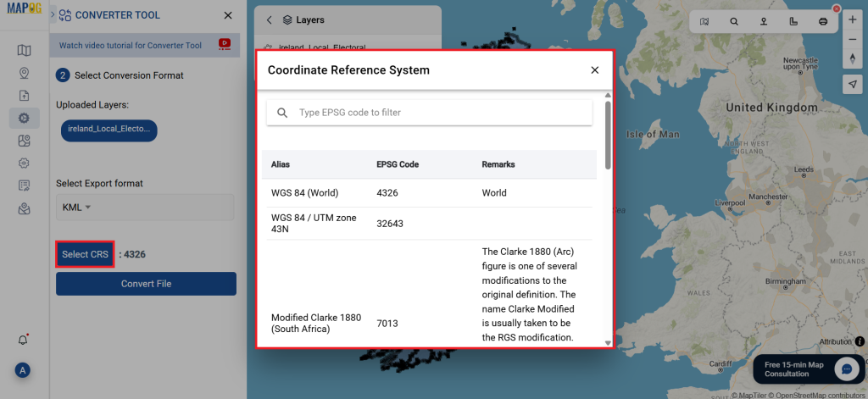Select WGS 84 (World) row

coord(429,193)
